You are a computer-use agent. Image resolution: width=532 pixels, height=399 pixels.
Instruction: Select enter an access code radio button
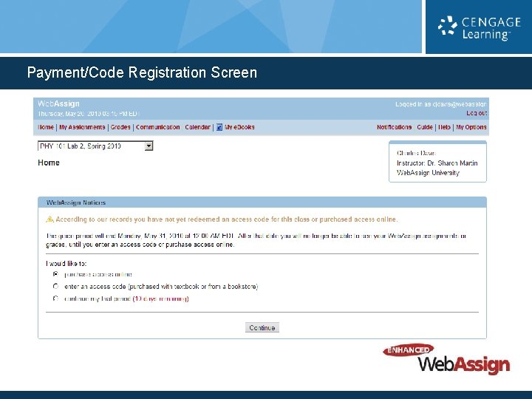point(55,287)
